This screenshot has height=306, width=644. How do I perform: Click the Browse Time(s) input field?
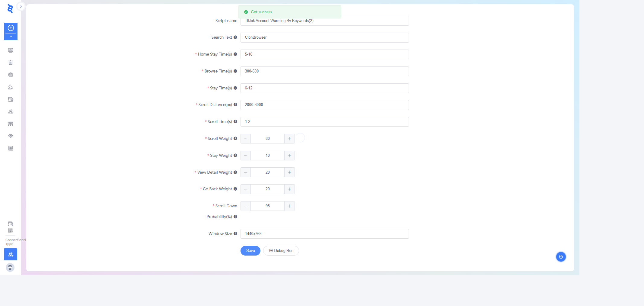click(x=324, y=71)
